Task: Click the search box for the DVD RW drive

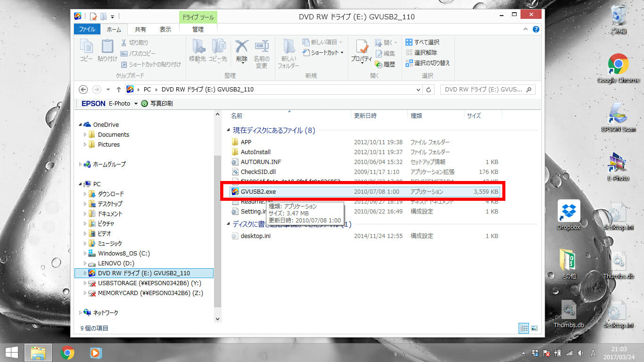Action: (487, 90)
